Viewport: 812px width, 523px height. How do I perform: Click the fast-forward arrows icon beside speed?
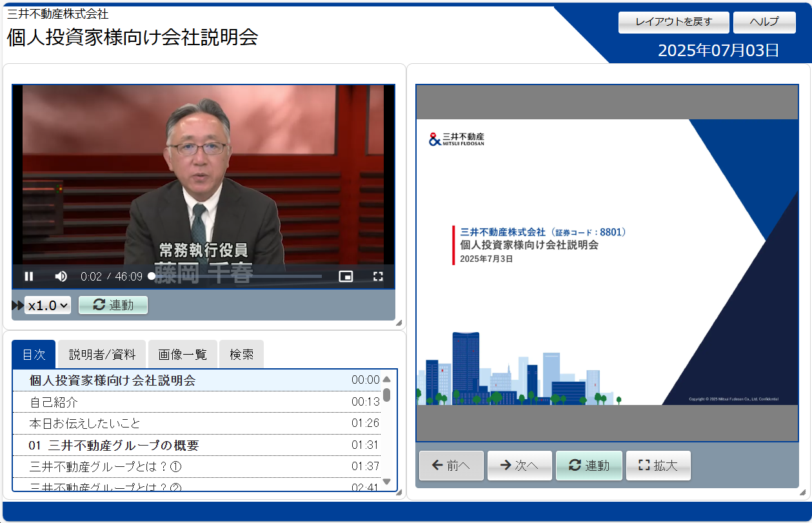click(x=17, y=306)
